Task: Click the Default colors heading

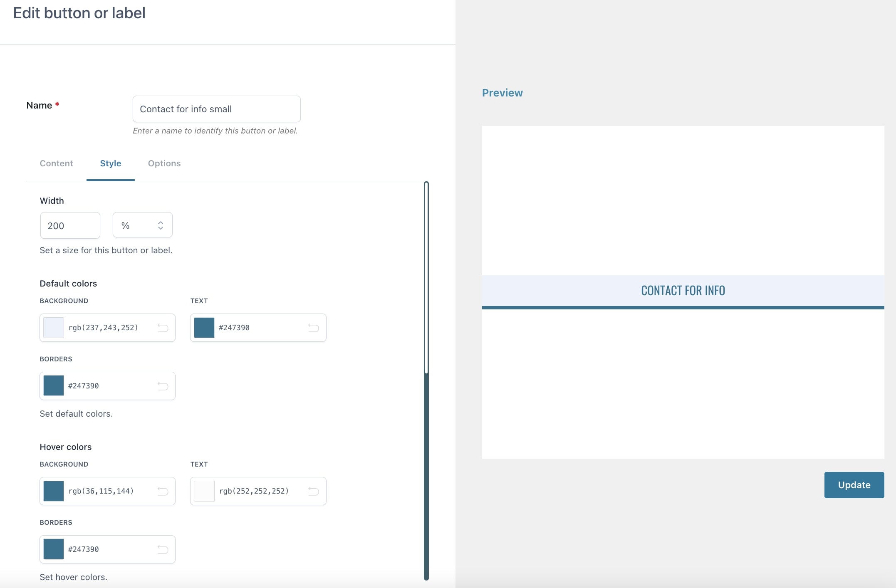Action: coord(68,284)
